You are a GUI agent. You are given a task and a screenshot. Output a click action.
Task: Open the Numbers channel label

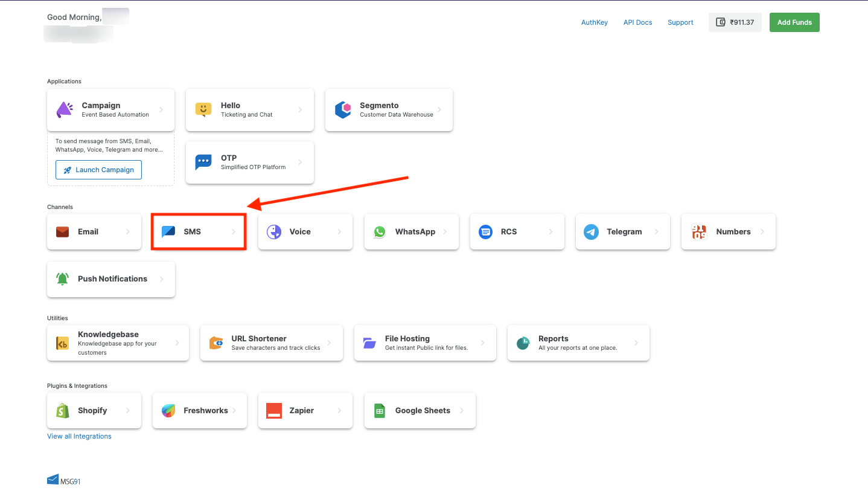pyautogui.click(x=733, y=232)
